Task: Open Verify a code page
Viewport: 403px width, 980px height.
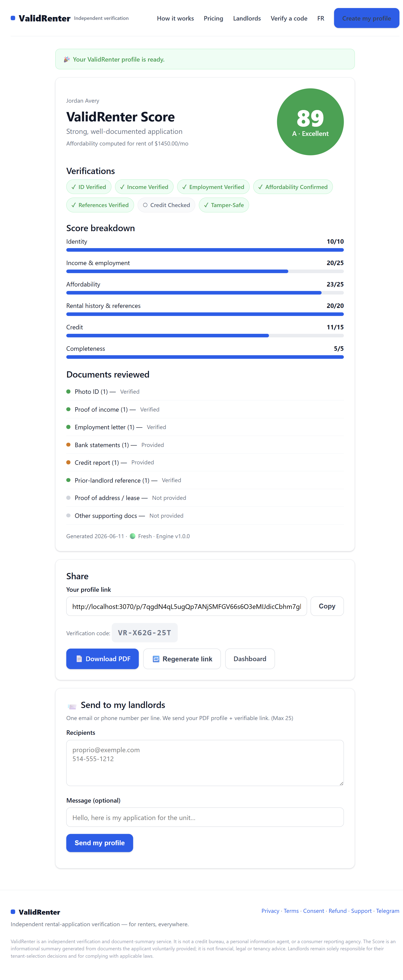Action: coord(289,18)
